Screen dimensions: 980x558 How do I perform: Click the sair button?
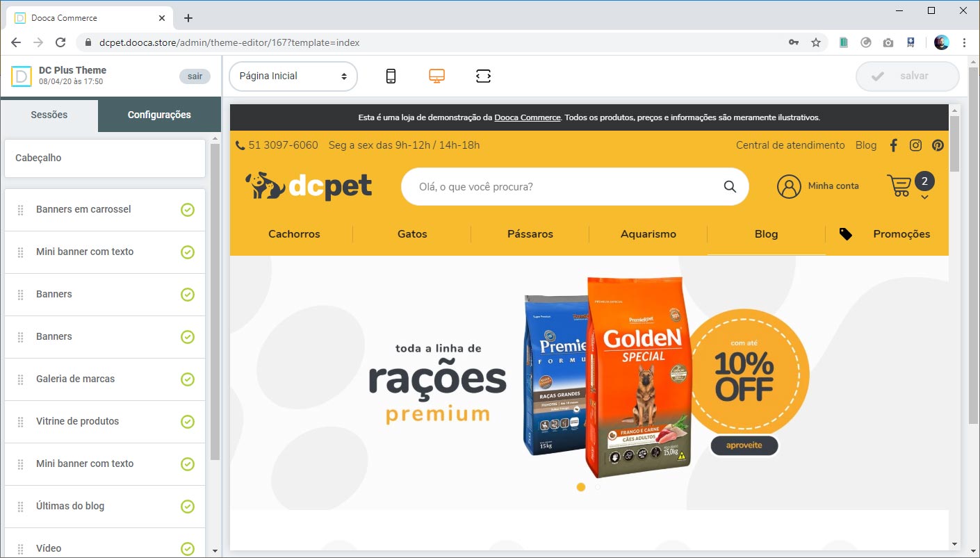tap(195, 76)
